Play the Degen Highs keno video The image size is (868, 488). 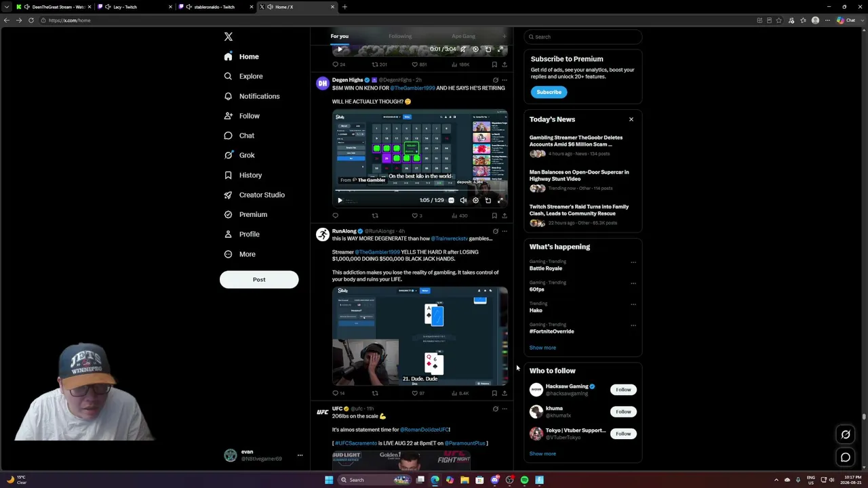pos(340,201)
